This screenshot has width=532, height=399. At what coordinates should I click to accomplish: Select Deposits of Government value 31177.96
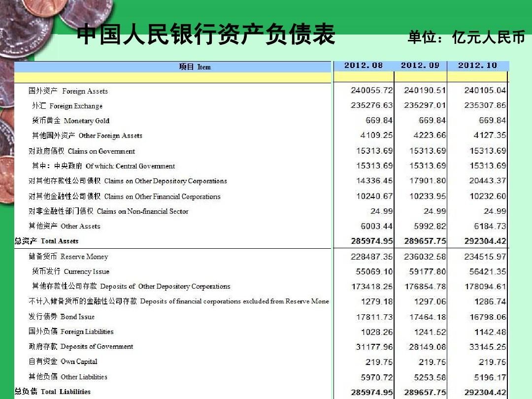pyautogui.click(x=374, y=347)
